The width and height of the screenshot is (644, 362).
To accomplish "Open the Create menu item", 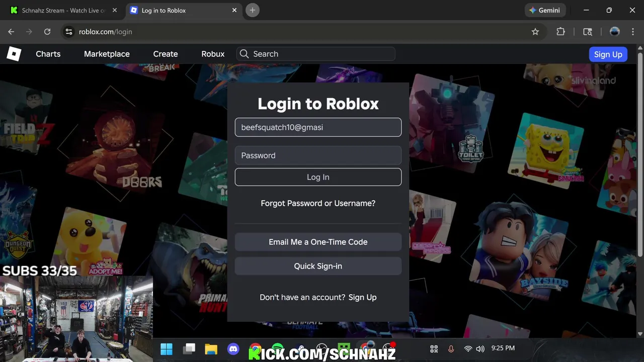I will click(x=166, y=54).
